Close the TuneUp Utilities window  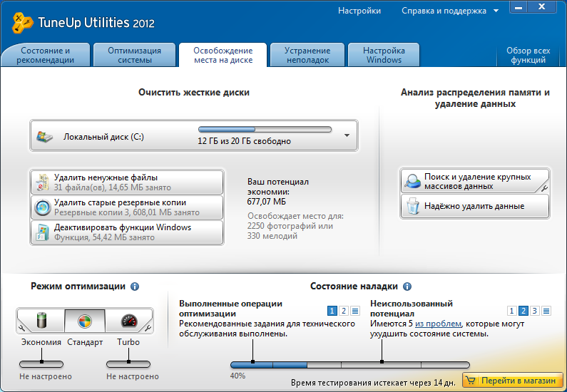542,8
